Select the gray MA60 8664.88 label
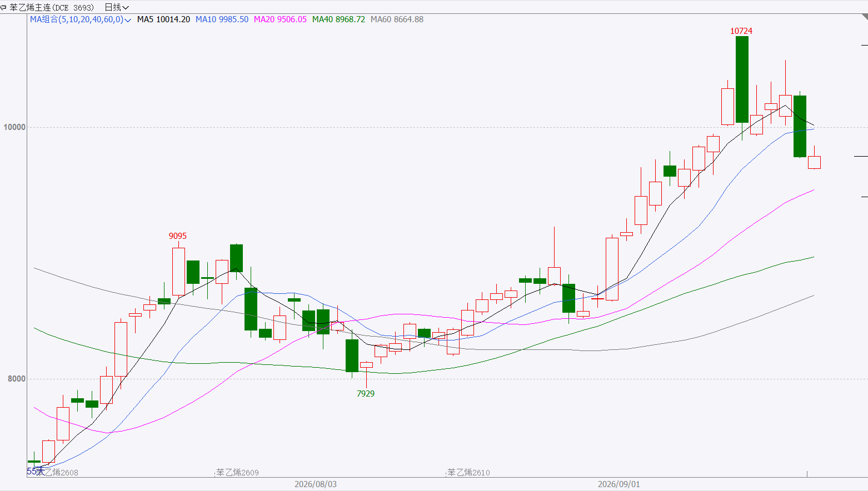Image resolution: width=868 pixels, height=491 pixels. tap(397, 19)
